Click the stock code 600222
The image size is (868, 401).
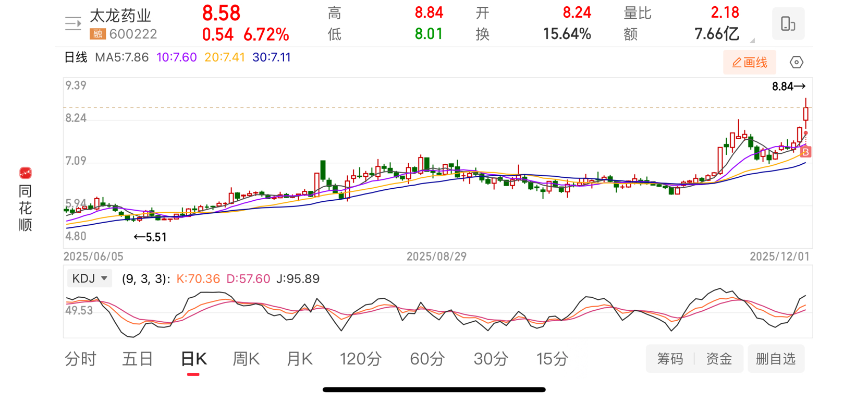click(x=133, y=34)
